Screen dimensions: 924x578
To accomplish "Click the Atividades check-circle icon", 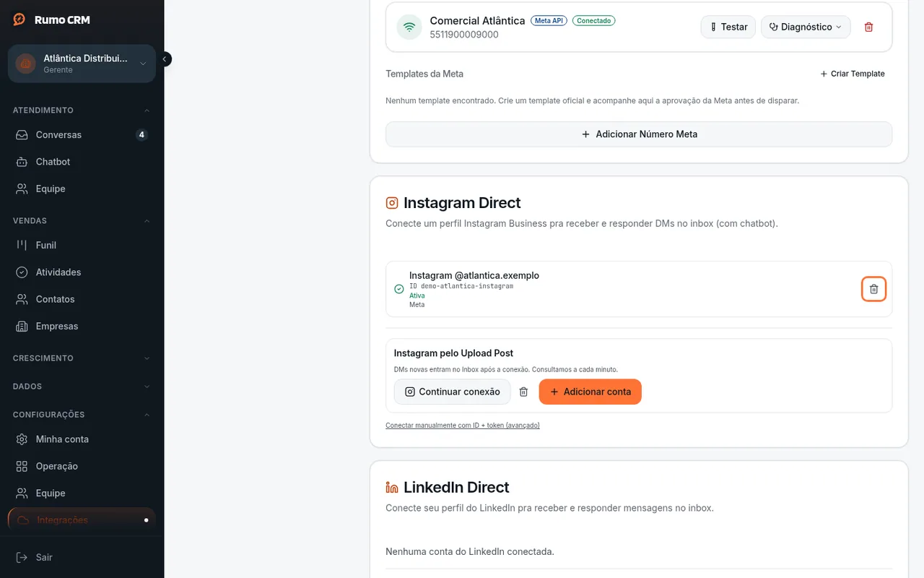I will coord(22,272).
